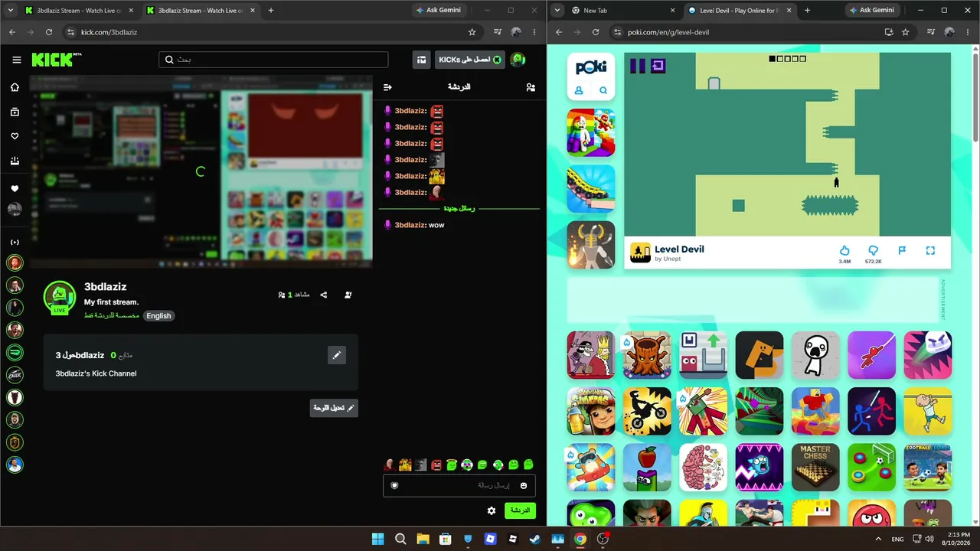
Task: Click 'My first stream.' title text
Action: (112, 302)
